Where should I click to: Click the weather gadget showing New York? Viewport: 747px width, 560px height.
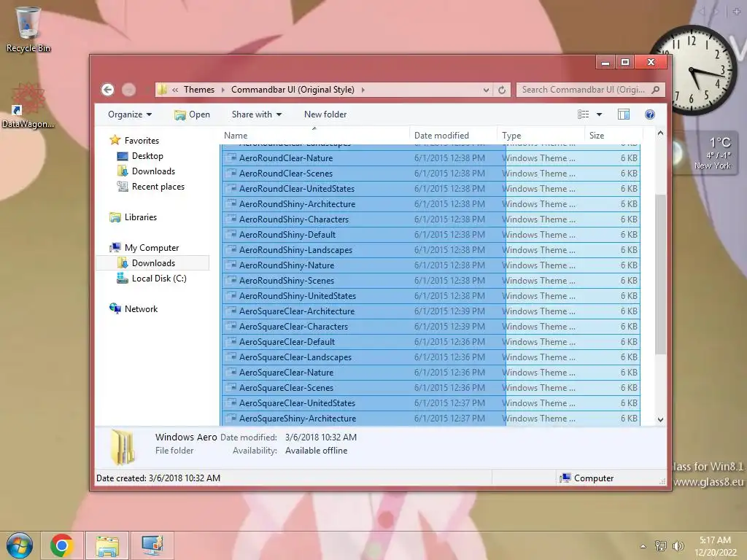click(705, 153)
